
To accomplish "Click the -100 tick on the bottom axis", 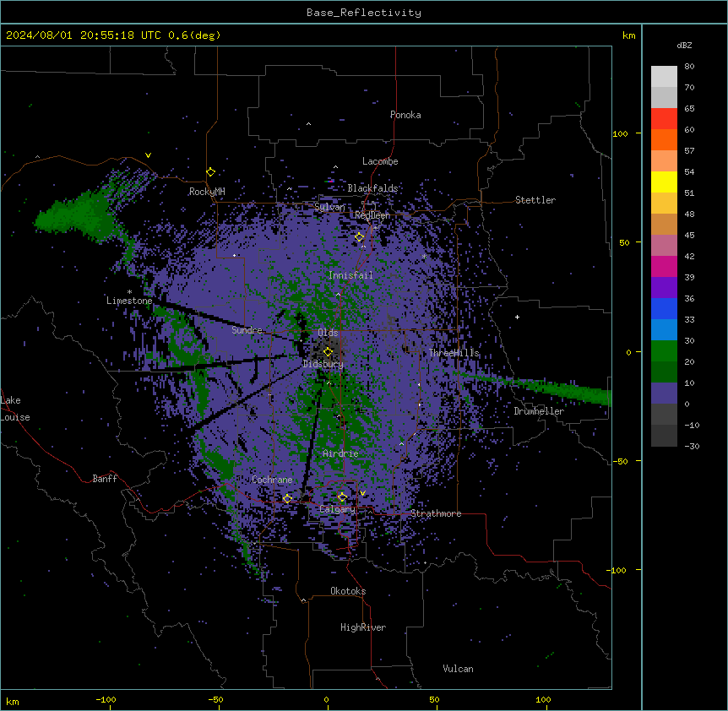I will 106,699.
